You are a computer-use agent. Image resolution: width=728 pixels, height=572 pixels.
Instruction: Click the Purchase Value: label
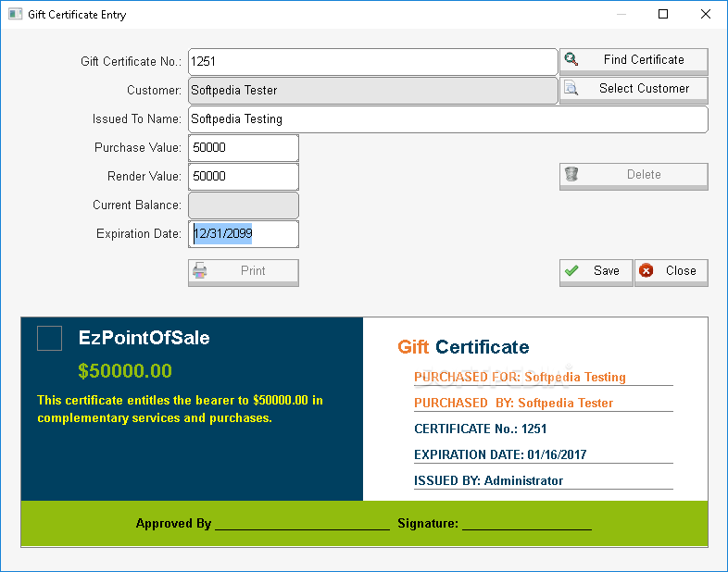138,148
